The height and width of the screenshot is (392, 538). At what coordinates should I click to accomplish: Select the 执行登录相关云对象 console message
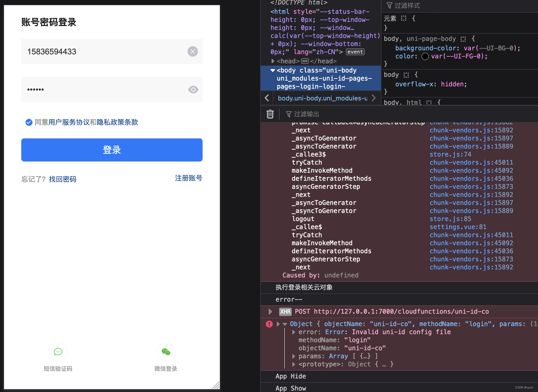(304, 287)
